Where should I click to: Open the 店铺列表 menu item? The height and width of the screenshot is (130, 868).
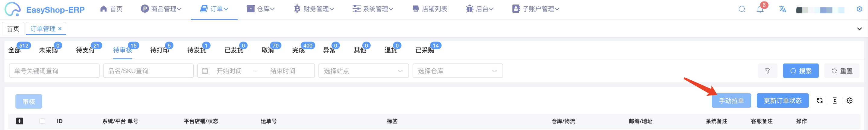tap(429, 9)
